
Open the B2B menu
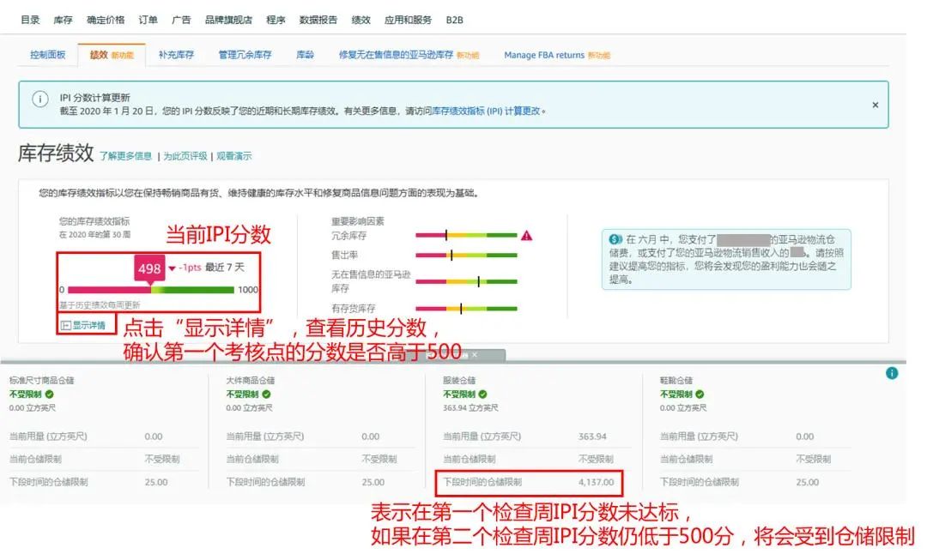(454, 20)
